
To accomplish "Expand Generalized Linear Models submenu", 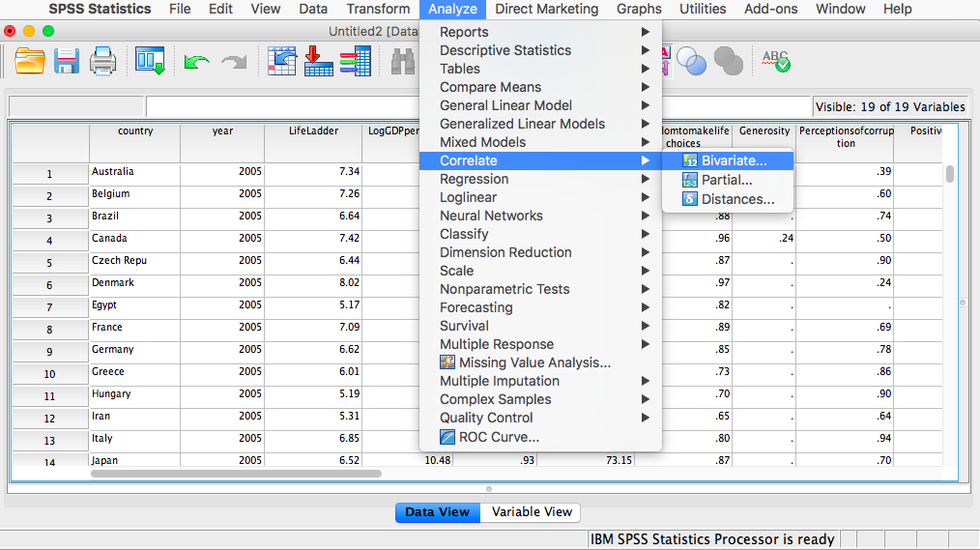I will click(540, 124).
